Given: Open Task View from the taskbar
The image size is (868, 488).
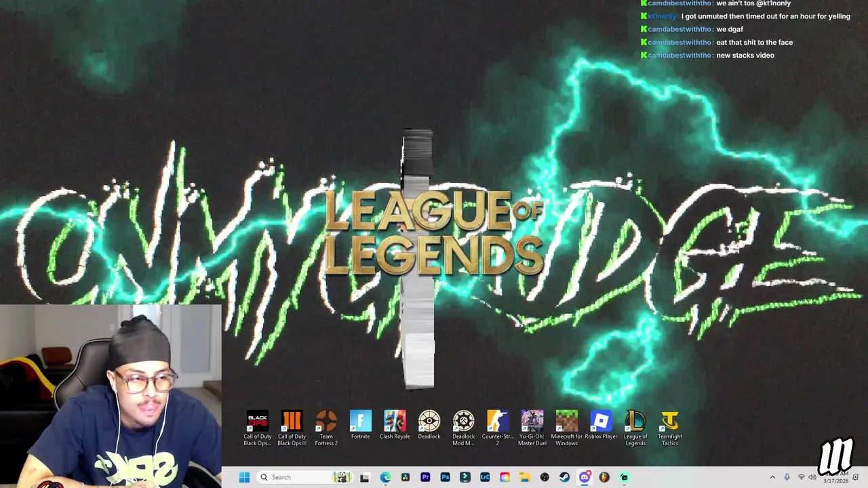Looking at the screenshot, I should click(364, 477).
